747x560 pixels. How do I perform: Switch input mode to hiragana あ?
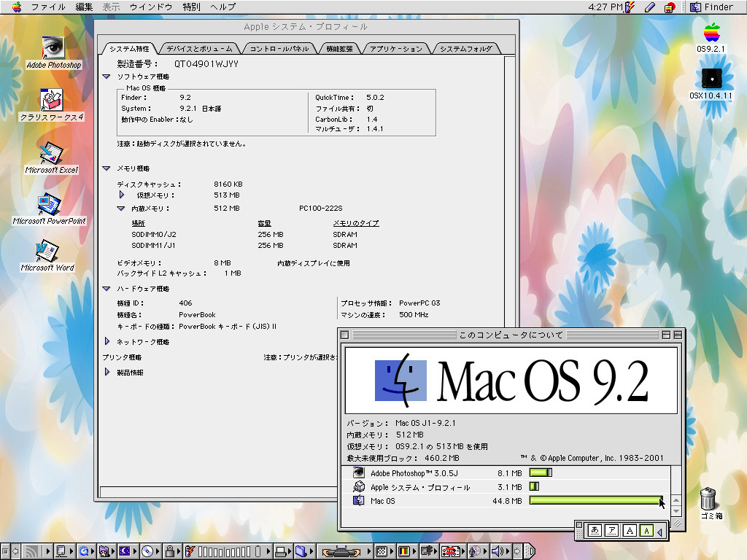pyautogui.click(x=595, y=531)
